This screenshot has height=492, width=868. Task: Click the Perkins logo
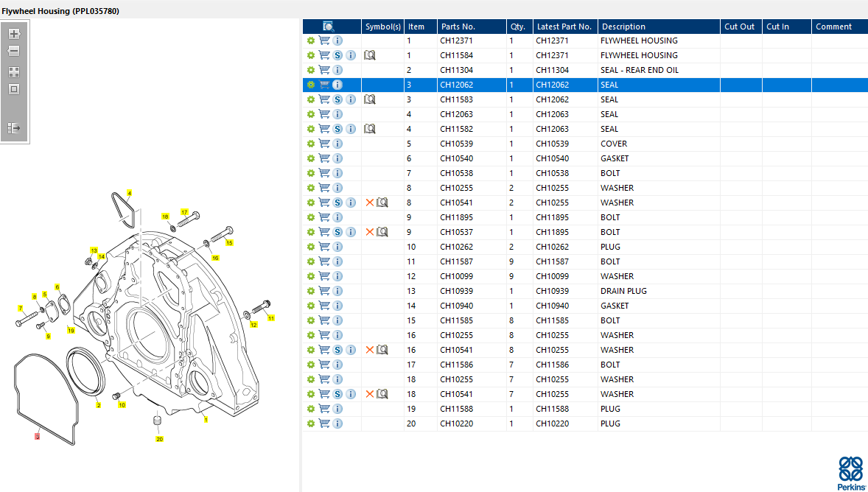(x=850, y=473)
